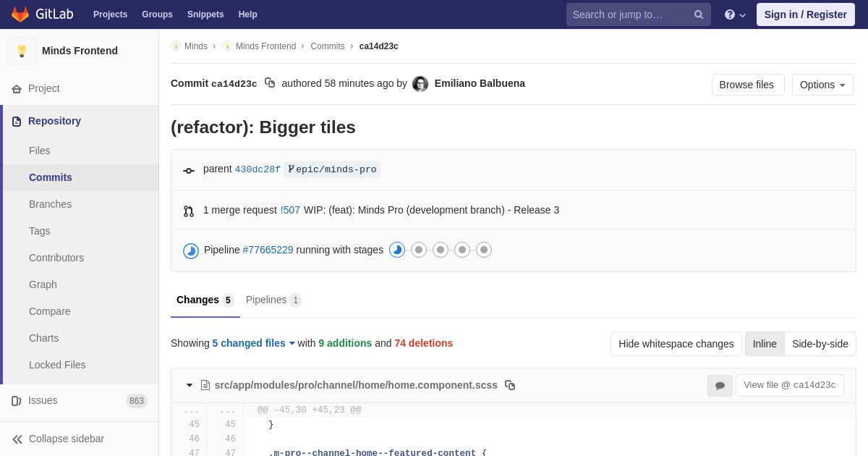Click the search magnifier icon
This screenshot has height=456, width=868.
pos(699,14)
